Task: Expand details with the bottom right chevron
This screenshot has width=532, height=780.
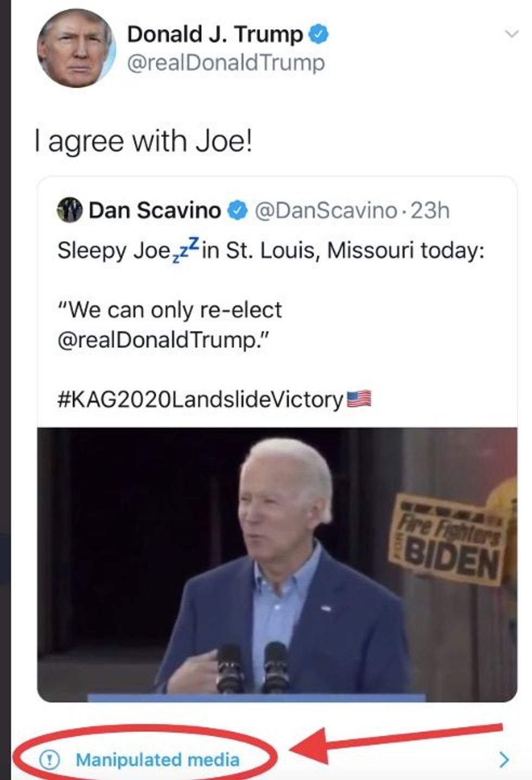Action: [x=504, y=759]
